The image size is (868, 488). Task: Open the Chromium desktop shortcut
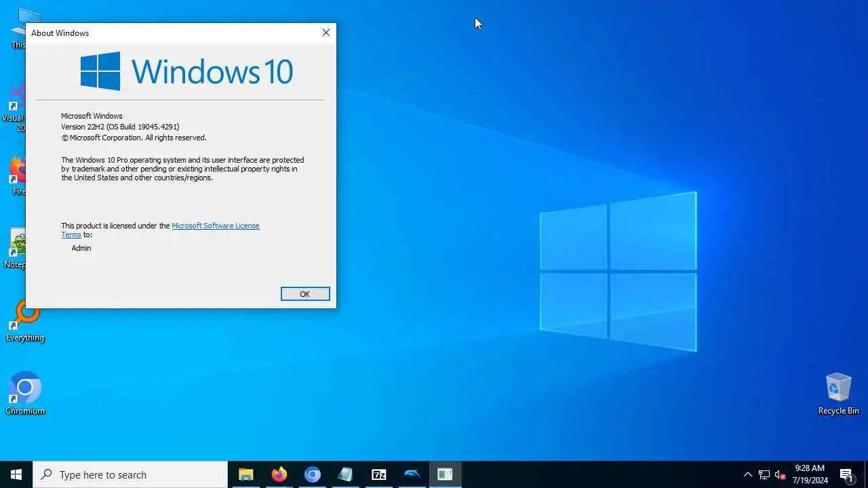pyautogui.click(x=25, y=393)
